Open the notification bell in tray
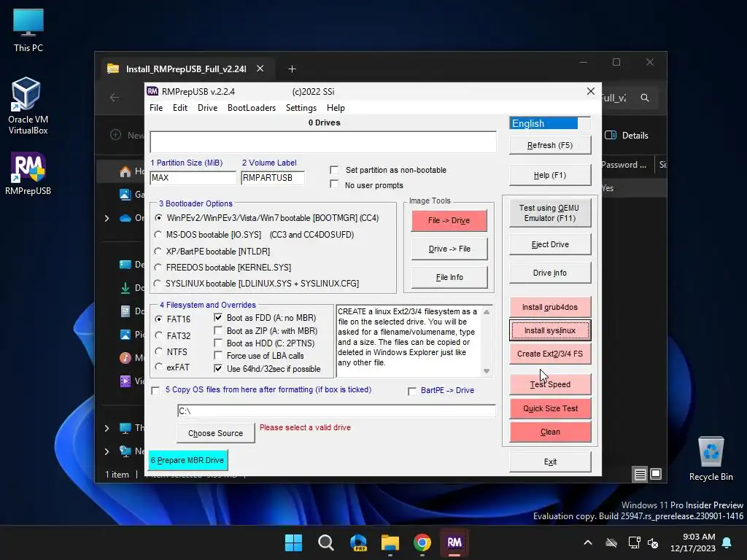The image size is (747, 560). pos(727,542)
